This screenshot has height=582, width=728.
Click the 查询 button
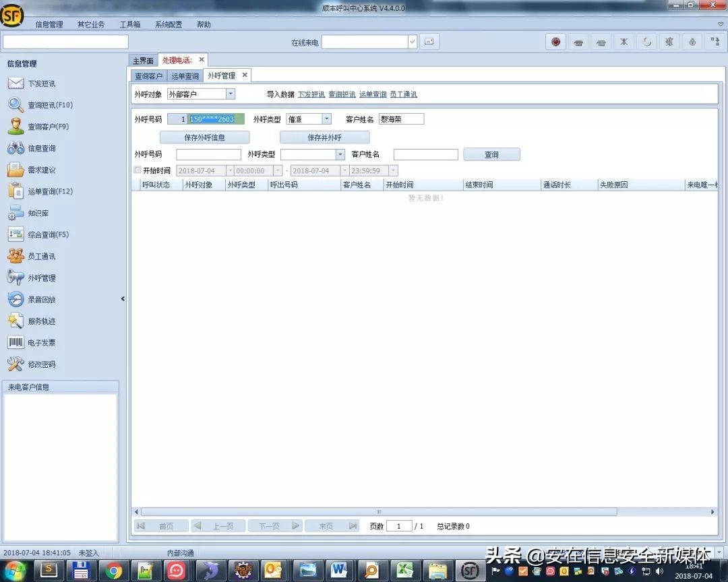pyautogui.click(x=491, y=155)
